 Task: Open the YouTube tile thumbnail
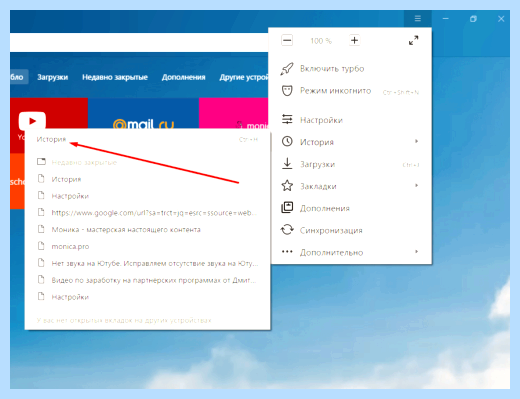pyautogui.click(x=49, y=113)
